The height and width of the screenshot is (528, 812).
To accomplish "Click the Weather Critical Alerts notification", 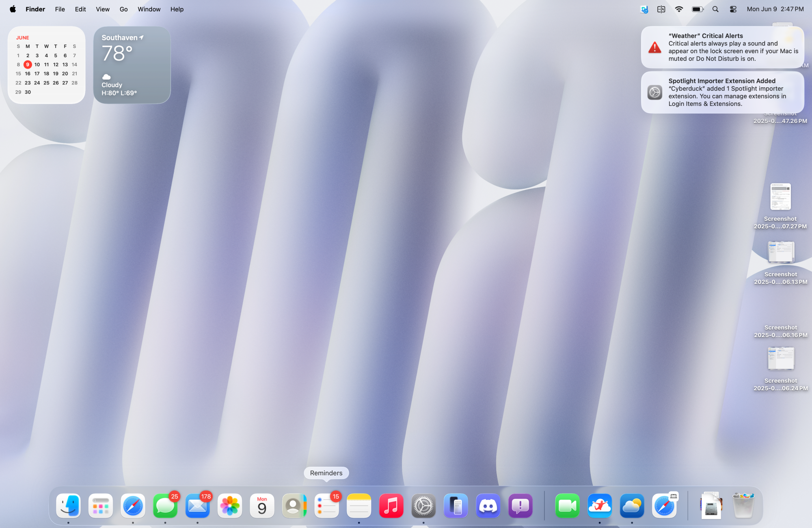I will coord(722,47).
